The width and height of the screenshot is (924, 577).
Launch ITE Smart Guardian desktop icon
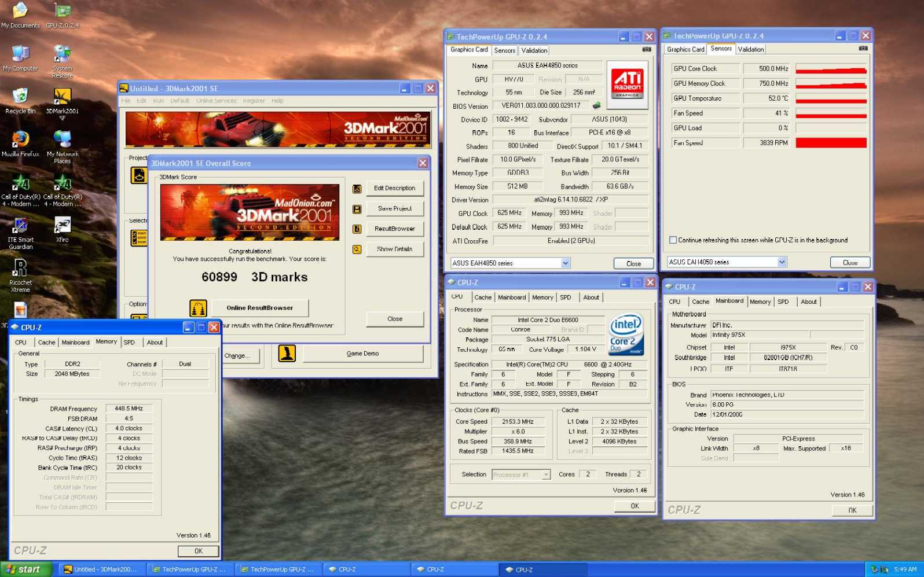pos(20,233)
